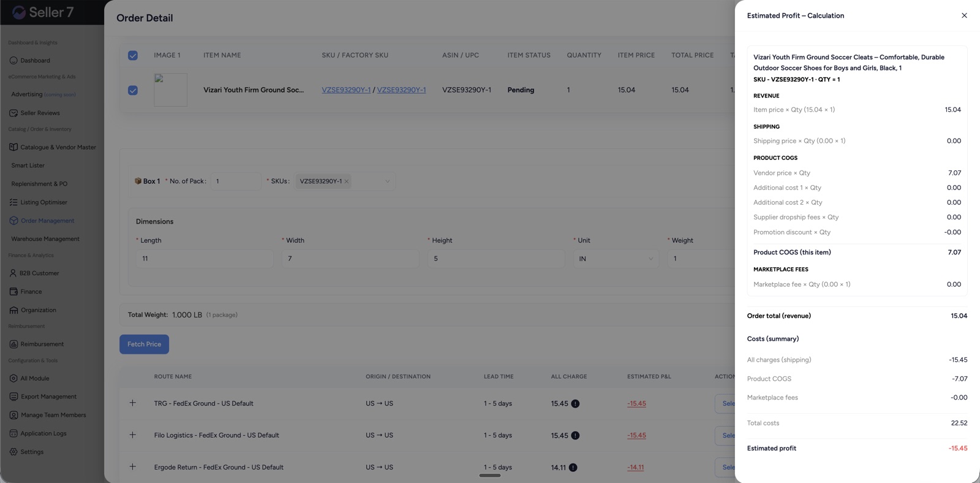The image size is (980, 483).
Task: Click the Weight input field
Action: pyautogui.click(x=701, y=259)
